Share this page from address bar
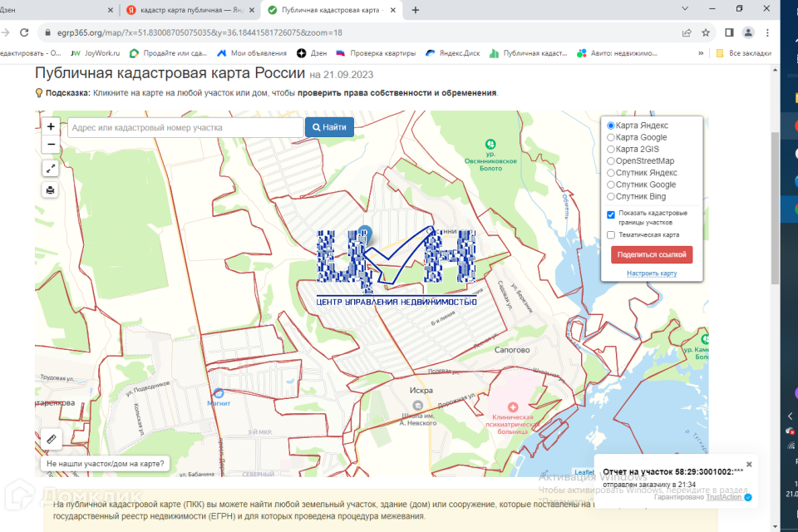The width and height of the screenshot is (798, 532). pyautogui.click(x=687, y=32)
